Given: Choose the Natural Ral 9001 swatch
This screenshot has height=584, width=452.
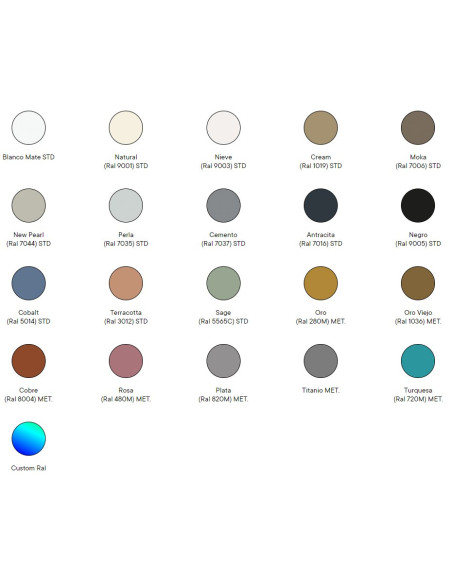Looking at the screenshot, I should click(x=126, y=128).
